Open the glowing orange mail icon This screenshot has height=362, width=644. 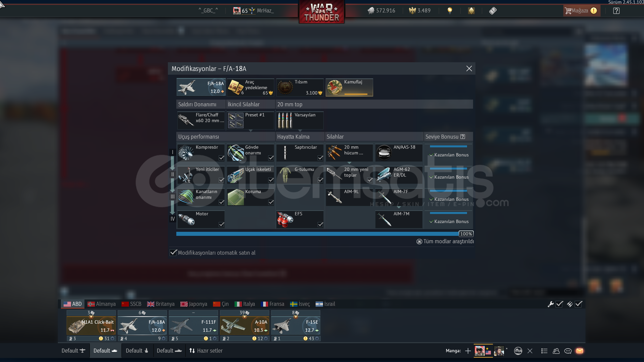[580, 351]
